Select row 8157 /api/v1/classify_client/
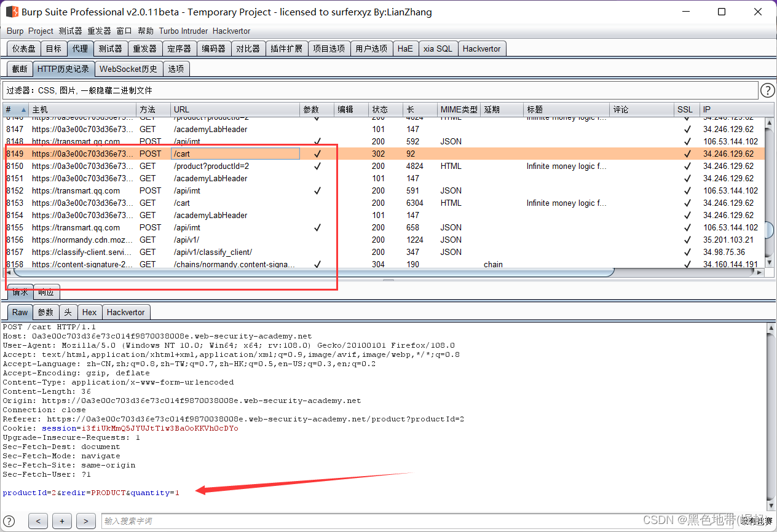 point(384,252)
